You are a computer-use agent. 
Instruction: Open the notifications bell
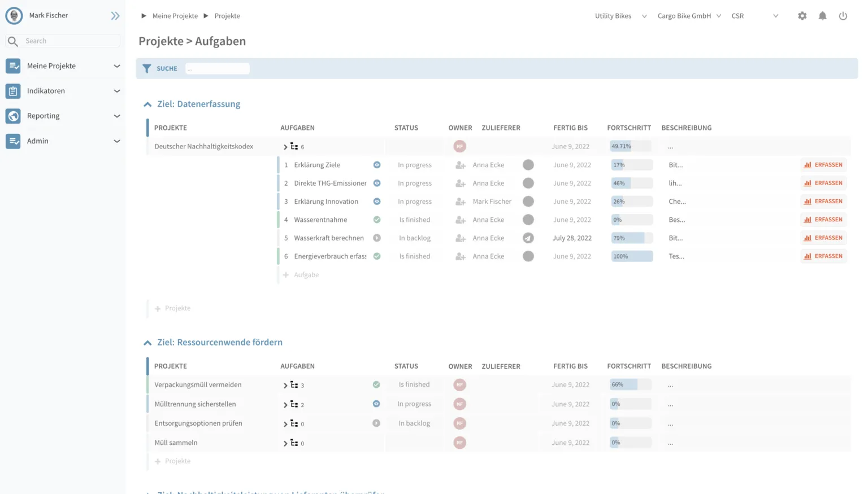(x=822, y=16)
